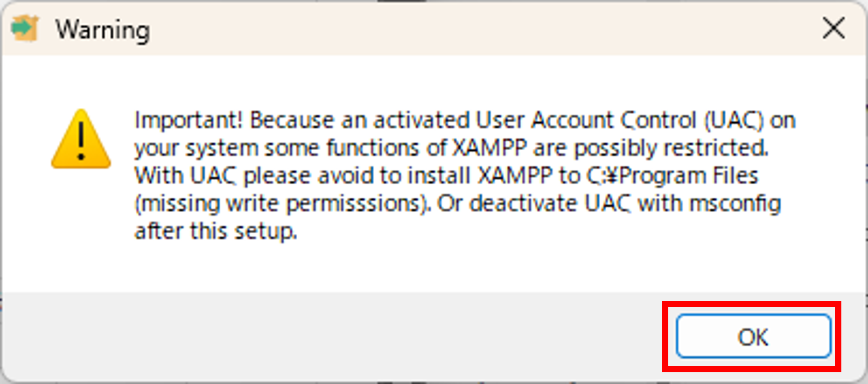
Task: Open the dialog system menu via the title icon
Action: pyautogui.click(x=25, y=28)
